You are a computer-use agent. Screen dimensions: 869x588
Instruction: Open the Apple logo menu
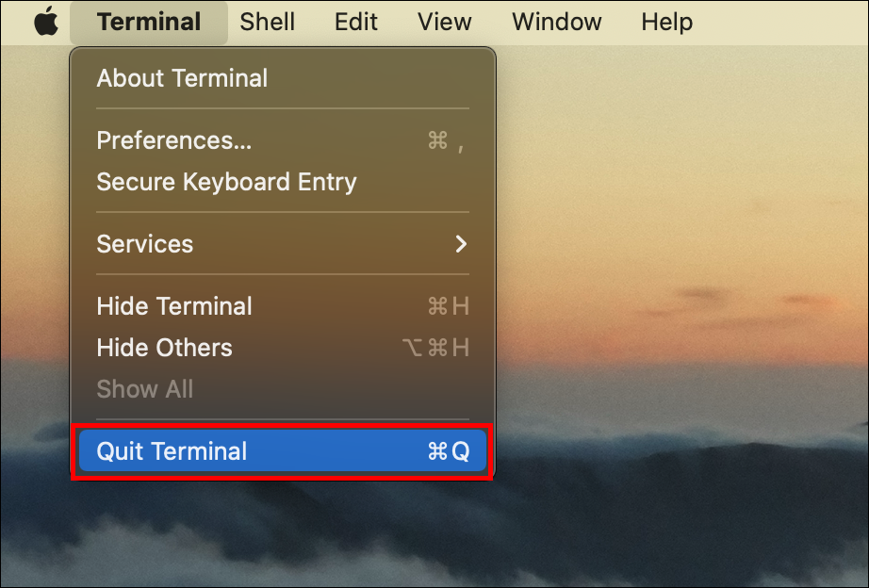tap(45, 22)
